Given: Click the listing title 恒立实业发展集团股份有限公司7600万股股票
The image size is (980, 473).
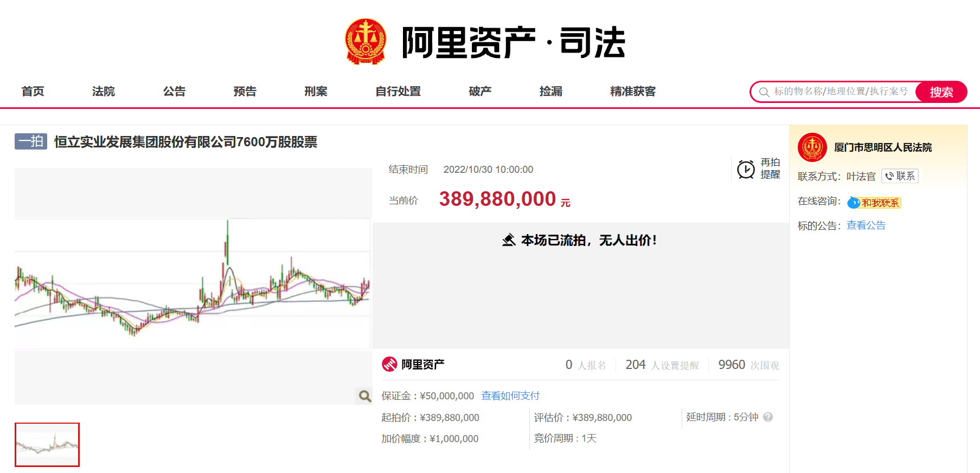Looking at the screenshot, I should point(185,142).
